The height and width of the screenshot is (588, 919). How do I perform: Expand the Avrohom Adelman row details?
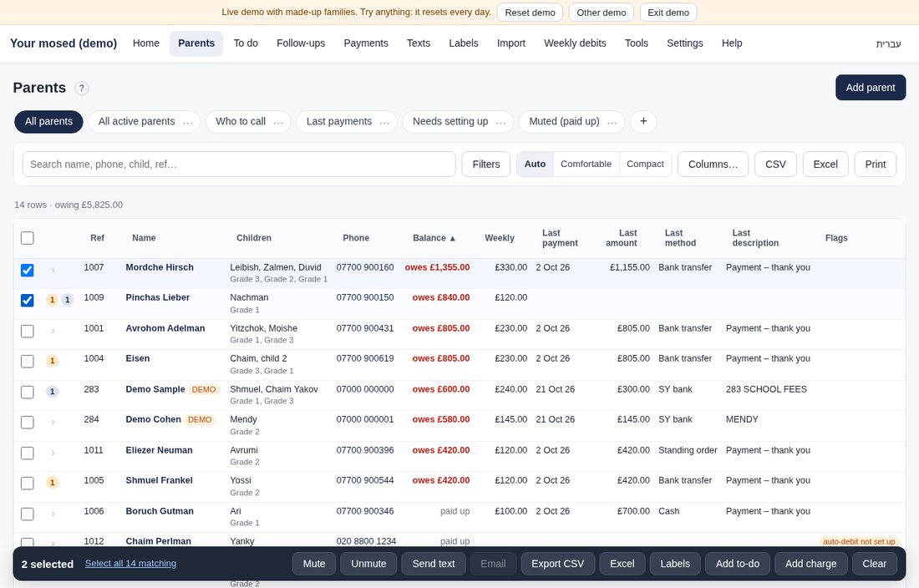pos(53,331)
